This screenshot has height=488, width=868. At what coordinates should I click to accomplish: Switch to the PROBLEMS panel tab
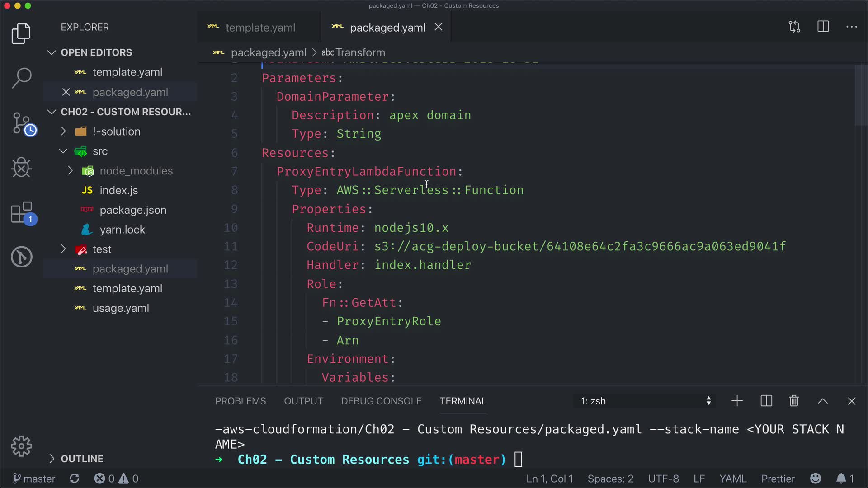click(x=241, y=401)
